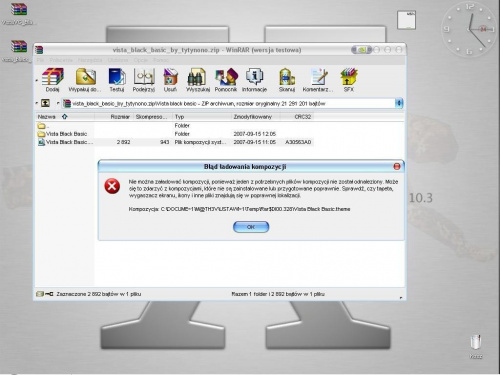Click the status bar drive icon
The height and width of the screenshot is (375, 500).
(40, 294)
